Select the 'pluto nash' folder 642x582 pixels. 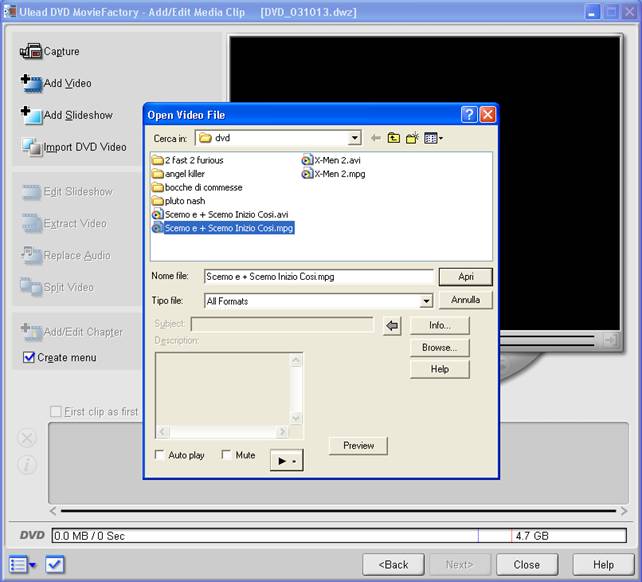pyautogui.click(x=179, y=201)
